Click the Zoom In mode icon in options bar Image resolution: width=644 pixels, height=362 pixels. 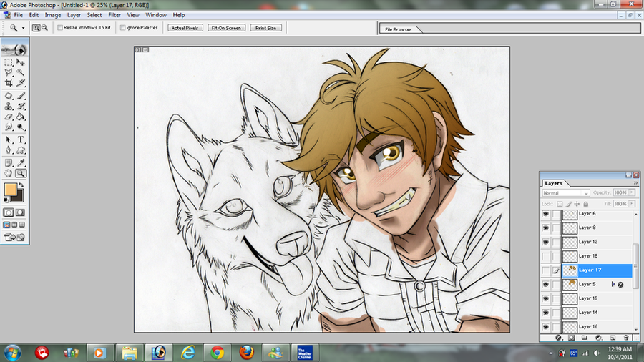36,27
